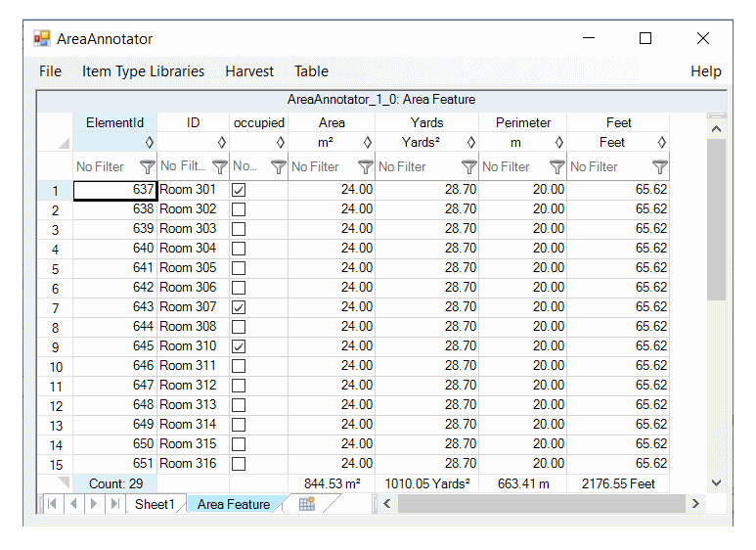Switch to the Sheet1 tab
Image resolution: width=756 pixels, height=550 pixels.
[155, 504]
